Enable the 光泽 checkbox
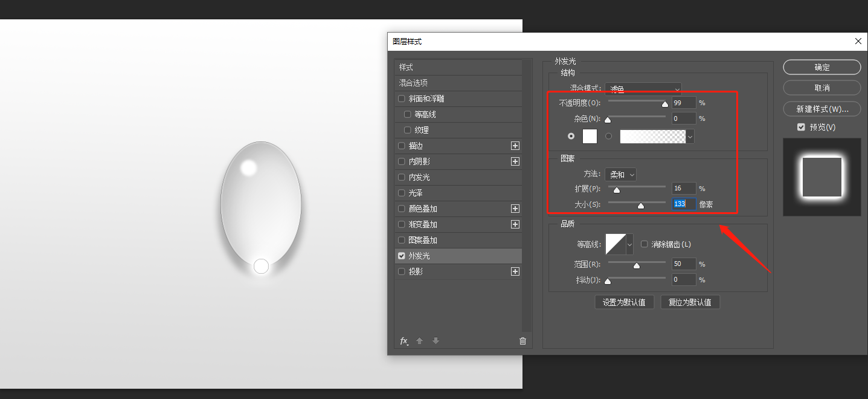The width and height of the screenshot is (868, 399). coord(402,193)
